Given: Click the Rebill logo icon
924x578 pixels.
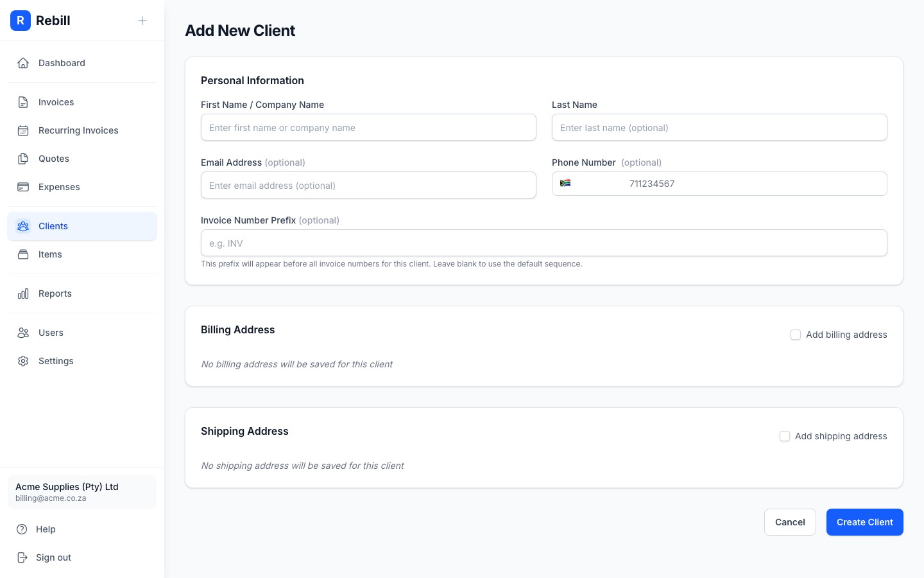Looking at the screenshot, I should click(x=21, y=21).
